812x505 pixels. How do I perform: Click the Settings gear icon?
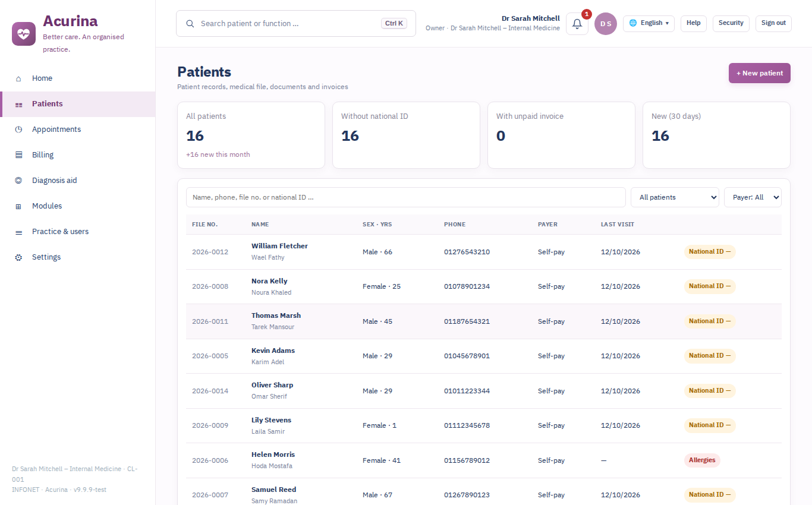[x=18, y=257]
